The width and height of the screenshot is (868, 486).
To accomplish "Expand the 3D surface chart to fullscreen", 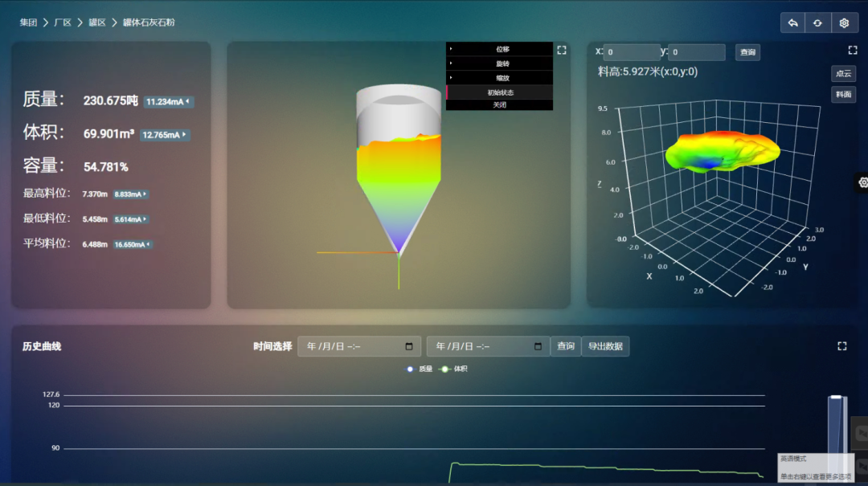I will [853, 50].
